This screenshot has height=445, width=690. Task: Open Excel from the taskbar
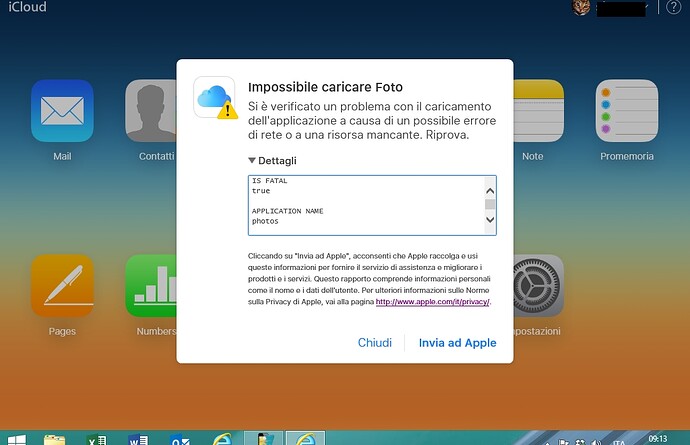click(x=96, y=440)
